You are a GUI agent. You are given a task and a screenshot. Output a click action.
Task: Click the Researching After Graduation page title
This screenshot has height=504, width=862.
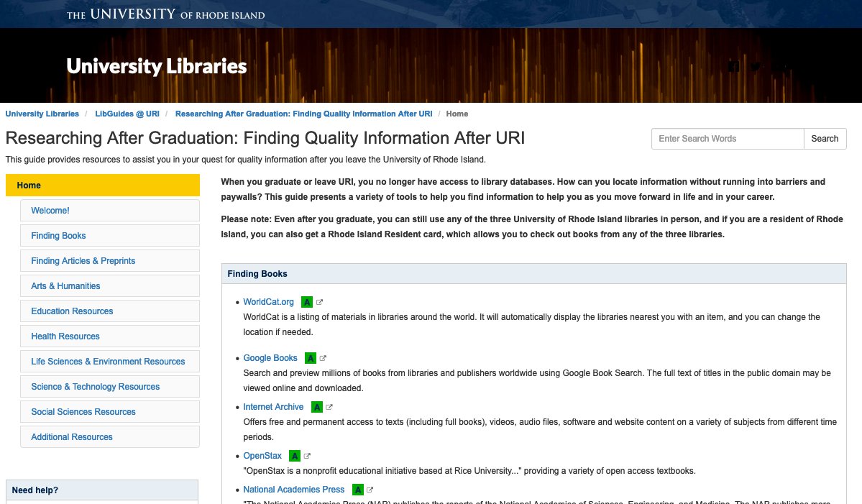point(265,138)
